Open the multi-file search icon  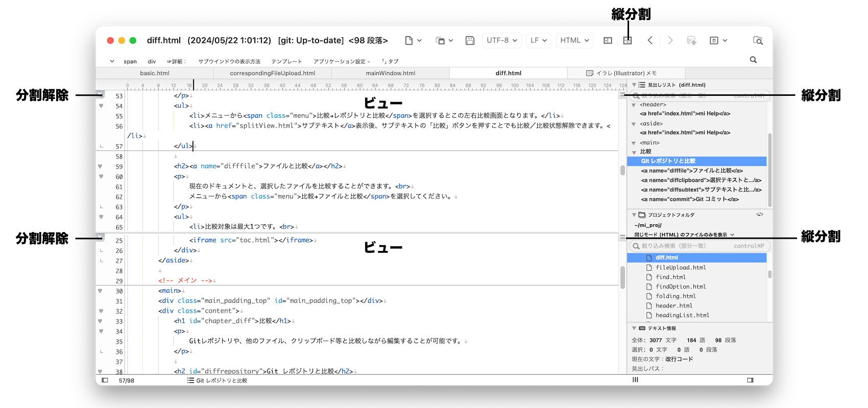[758, 40]
